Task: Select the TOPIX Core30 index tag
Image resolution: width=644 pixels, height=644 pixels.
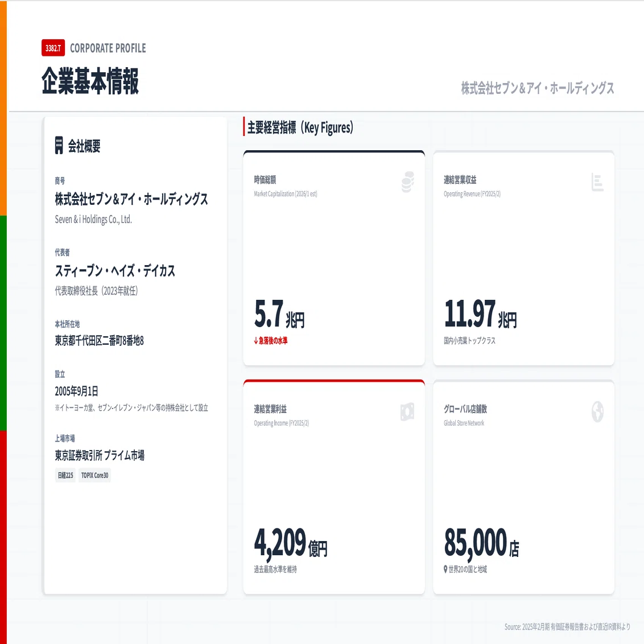Action: [x=95, y=475]
